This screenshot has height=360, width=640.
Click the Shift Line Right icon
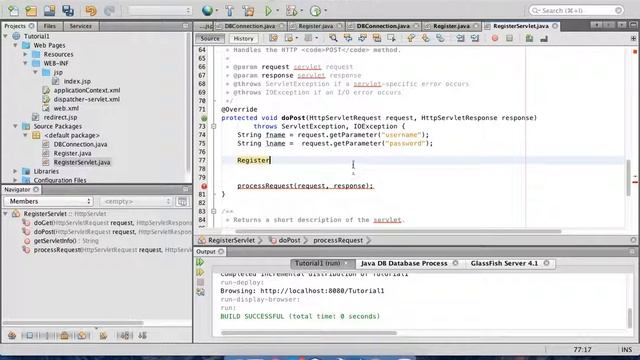pos(475,38)
